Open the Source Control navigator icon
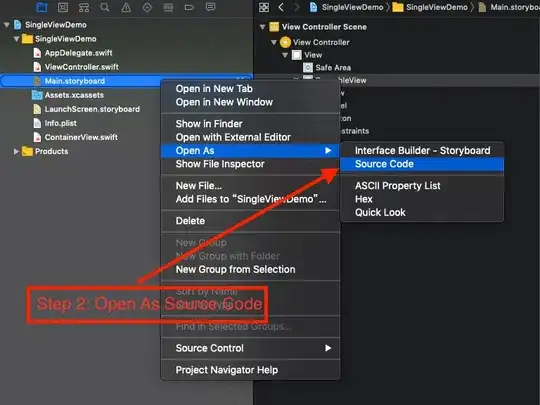The width and height of the screenshot is (540, 405). (x=63, y=7)
